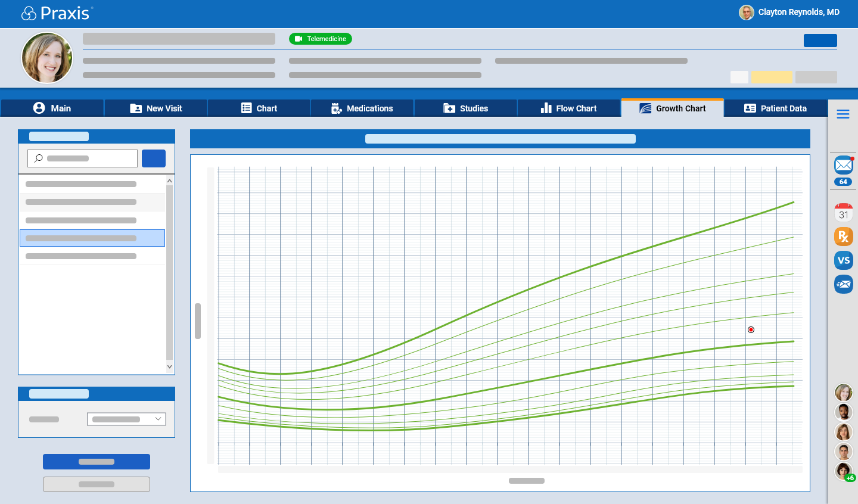Open the Patient Data tab
This screenshot has width=858, height=504.
pyautogui.click(x=776, y=108)
